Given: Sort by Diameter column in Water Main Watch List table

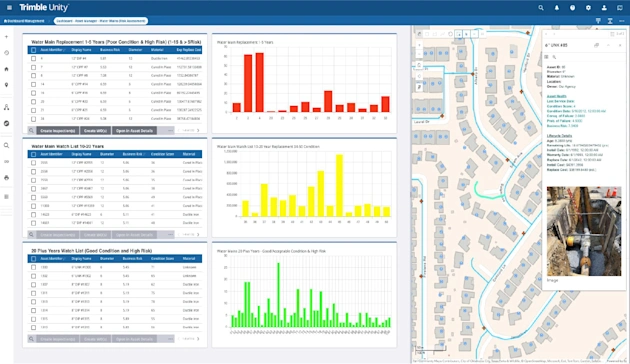Looking at the screenshot, I should 107,154.
